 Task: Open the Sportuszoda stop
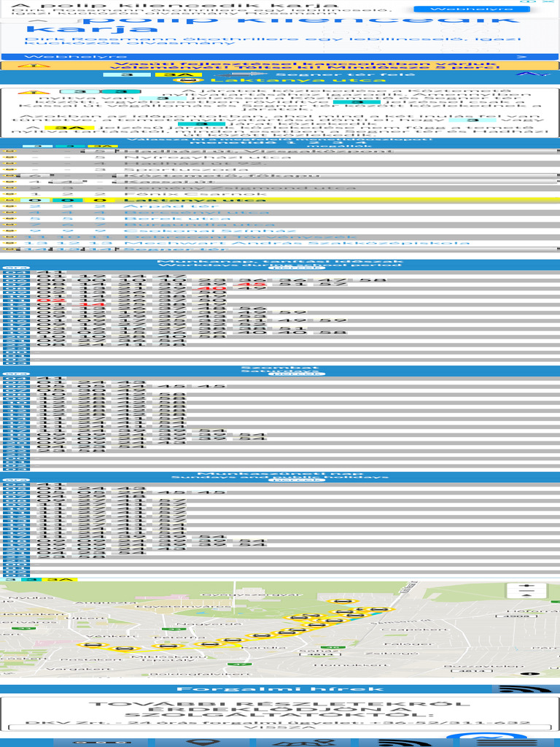click(186, 169)
